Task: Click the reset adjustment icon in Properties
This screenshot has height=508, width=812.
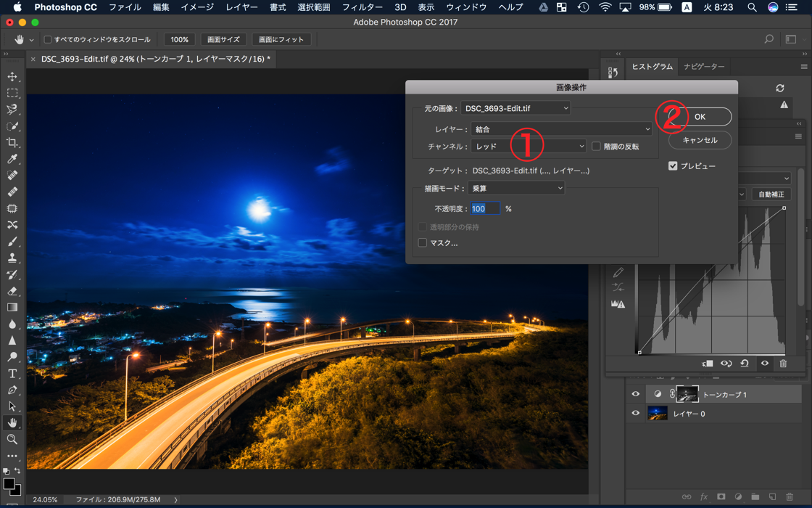Action: [x=745, y=364]
